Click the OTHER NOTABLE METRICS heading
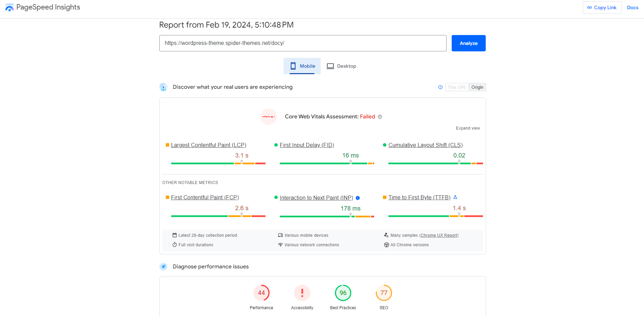644x316 pixels. click(190, 183)
